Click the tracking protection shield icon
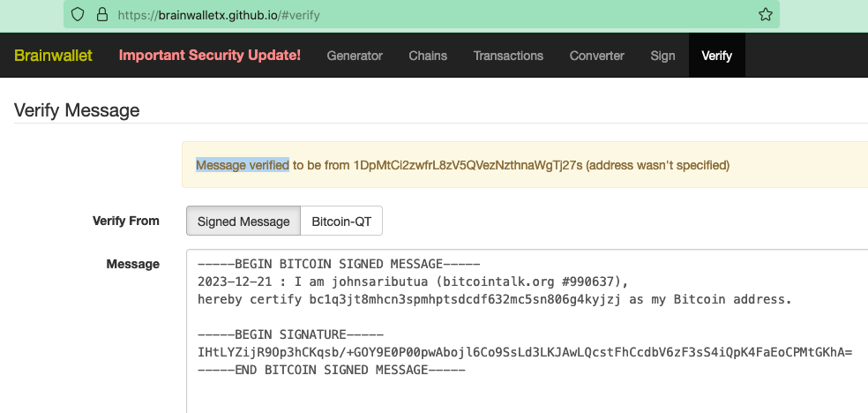This screenshot has height=413, width=868. [x=78, y=14]
